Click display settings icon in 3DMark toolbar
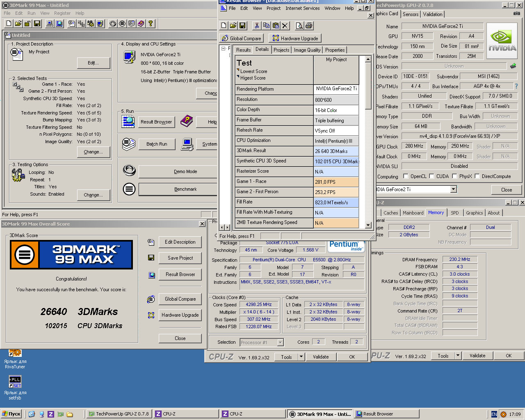 (x=100, y=23)
